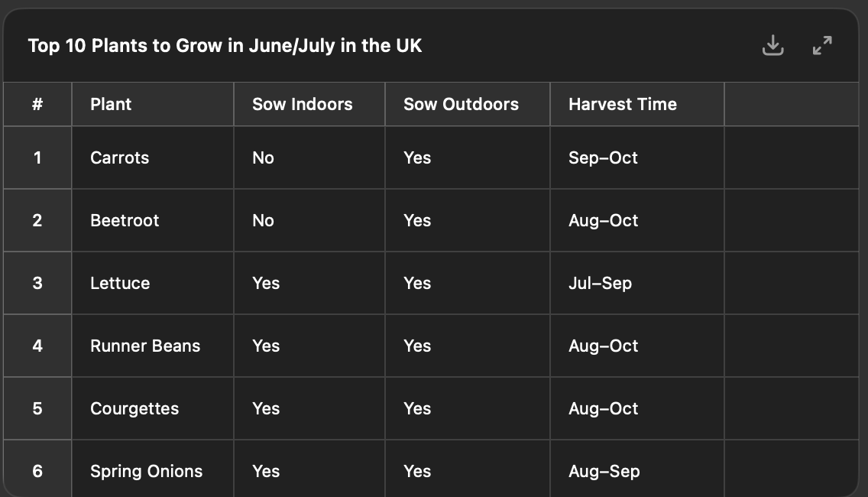Click the Sow Outdoors column header

(x=461, y=104)
